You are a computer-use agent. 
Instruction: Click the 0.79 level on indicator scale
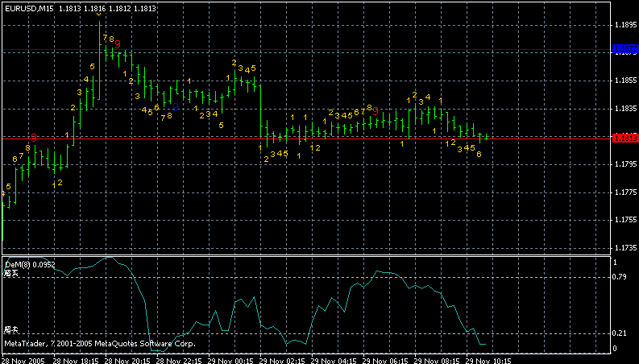620,278
